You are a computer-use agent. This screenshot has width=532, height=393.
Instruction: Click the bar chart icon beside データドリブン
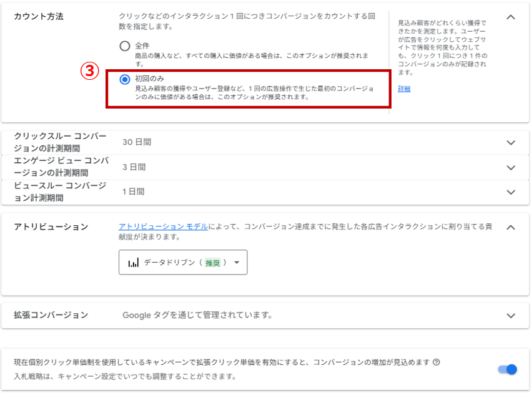click(133, 263)
